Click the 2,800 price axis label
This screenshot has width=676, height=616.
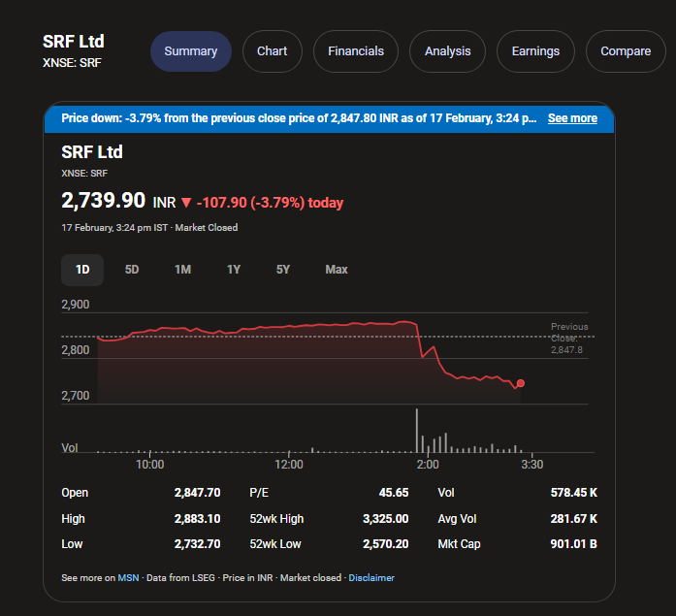coord(76,350)
